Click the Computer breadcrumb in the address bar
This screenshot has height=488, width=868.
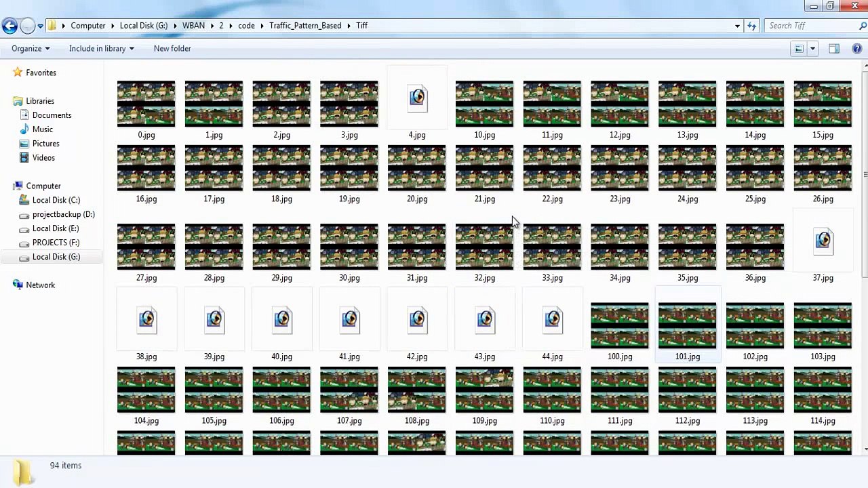88,26
